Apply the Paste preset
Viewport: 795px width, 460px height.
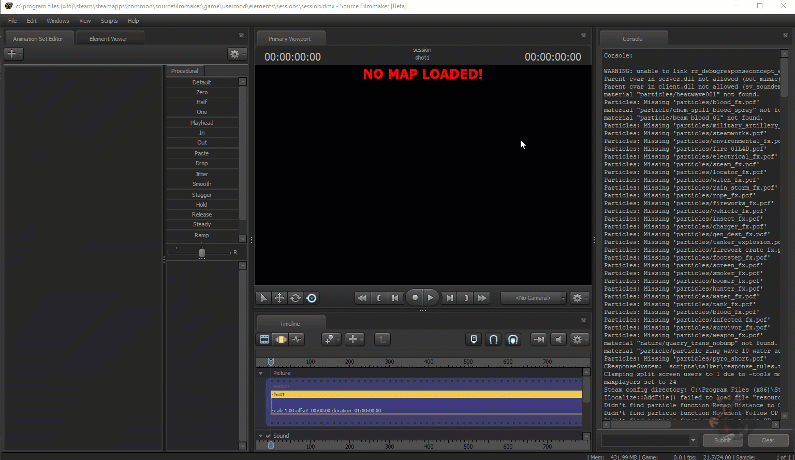coord(202,153)
